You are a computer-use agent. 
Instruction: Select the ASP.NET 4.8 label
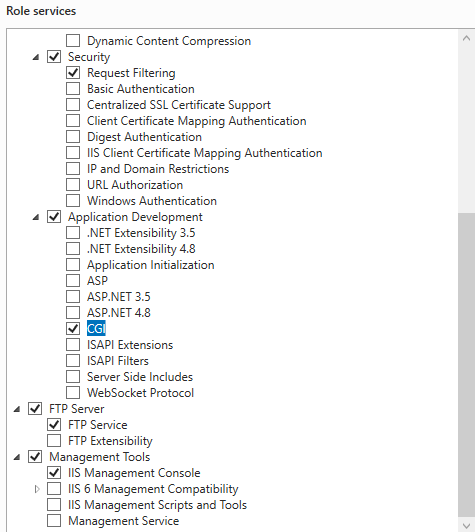click(x=119, y=312)
